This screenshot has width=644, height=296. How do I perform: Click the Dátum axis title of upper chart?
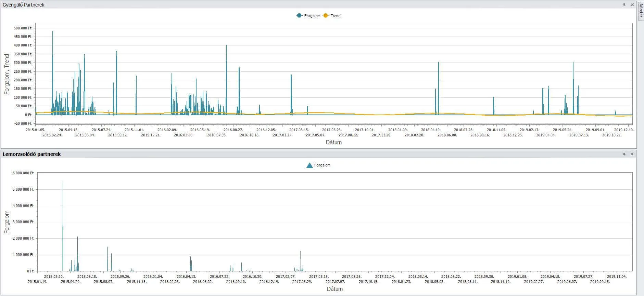pos(334,143)
